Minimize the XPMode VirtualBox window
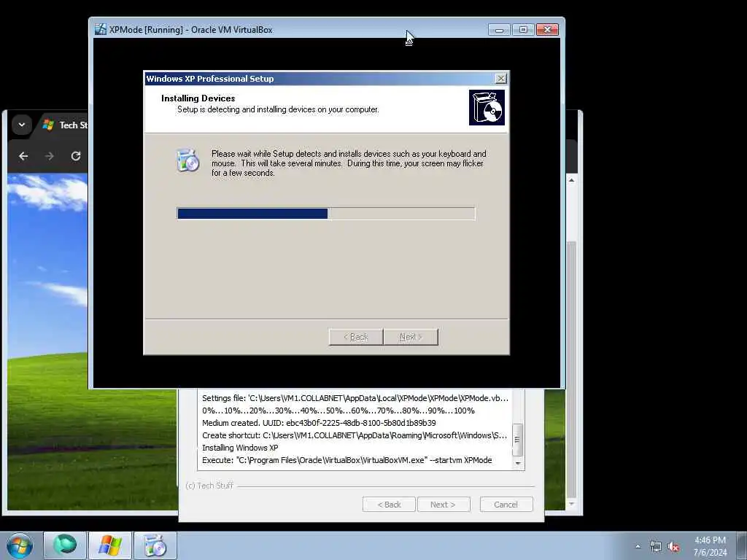 tap(499, 29)
